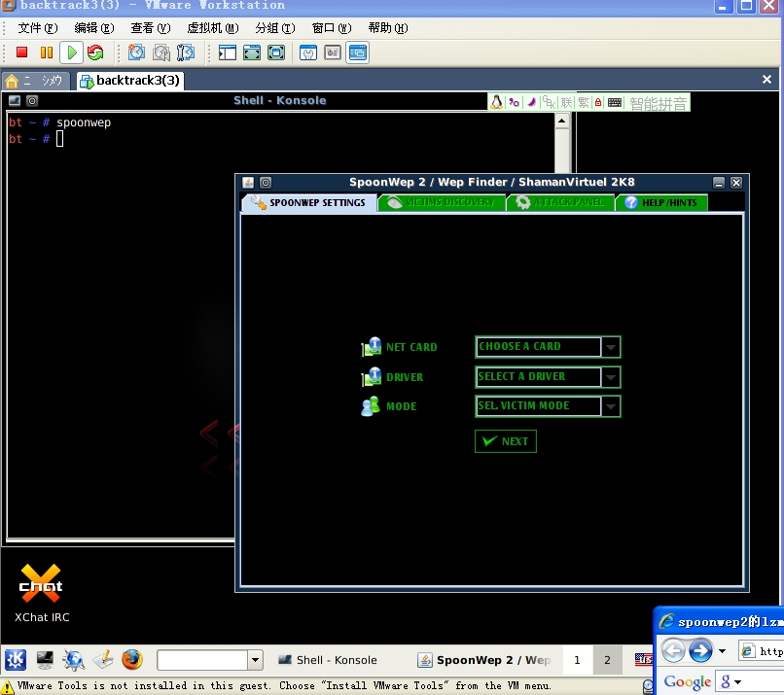
Task: Click the US flag keyboard layout icon
Action: 644,660
